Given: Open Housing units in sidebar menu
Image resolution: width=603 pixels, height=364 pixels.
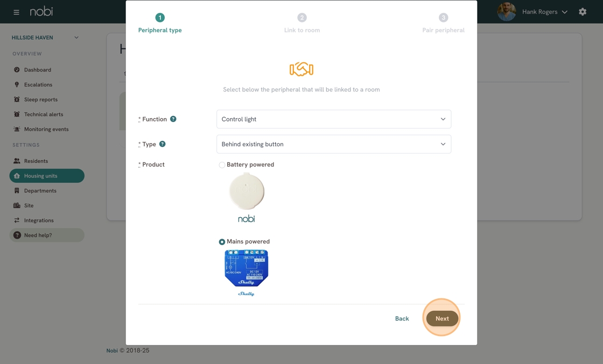Looking at the screenshot, I should [47, 176].
